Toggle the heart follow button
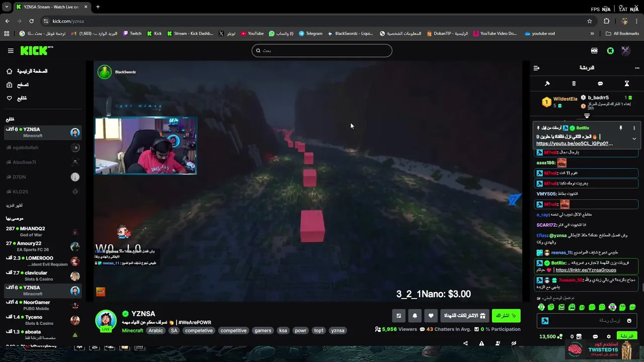The height and width of the screenshot is (362, 644). [431, 316]
